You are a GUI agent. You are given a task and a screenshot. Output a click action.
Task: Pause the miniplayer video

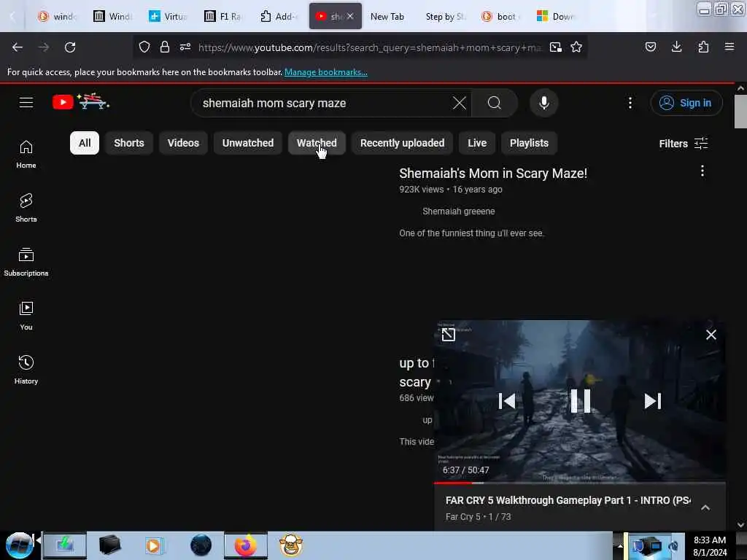pyautogui.click(x=580, y=401)
